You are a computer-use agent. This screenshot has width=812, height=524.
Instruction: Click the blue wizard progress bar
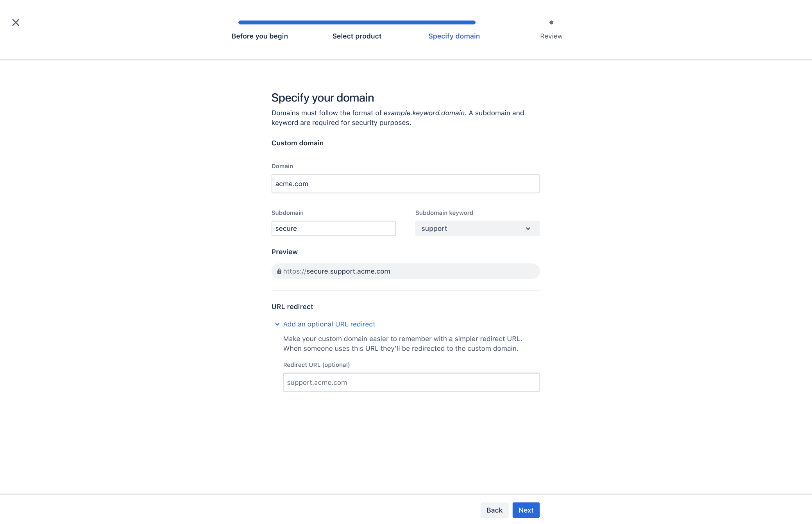point(357,22)
